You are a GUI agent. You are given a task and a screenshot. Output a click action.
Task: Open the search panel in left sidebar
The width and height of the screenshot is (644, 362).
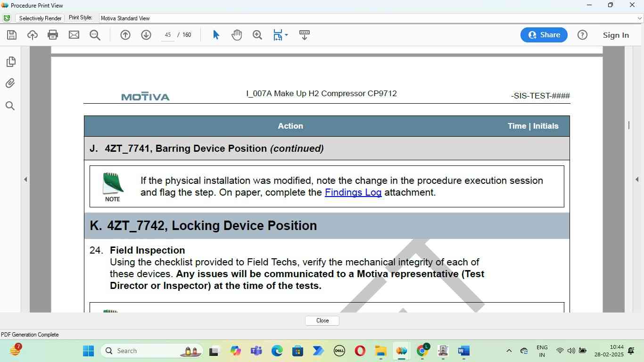click(x=10, y=106)
